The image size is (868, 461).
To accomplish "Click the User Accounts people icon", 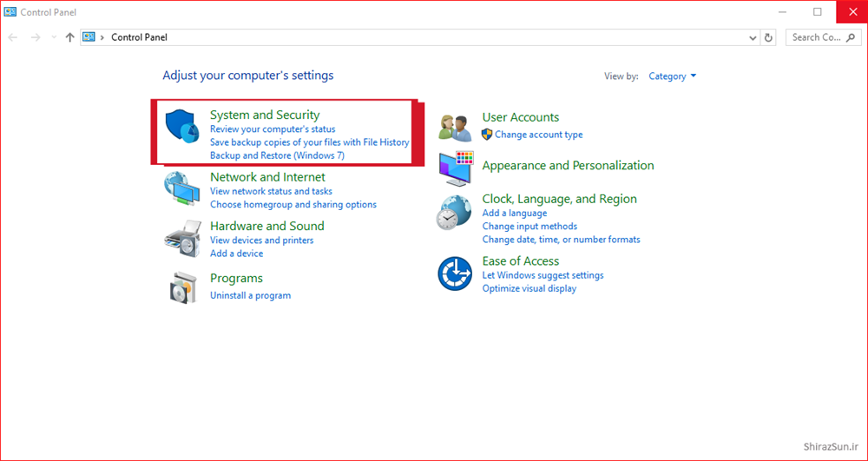I will 455,127.
